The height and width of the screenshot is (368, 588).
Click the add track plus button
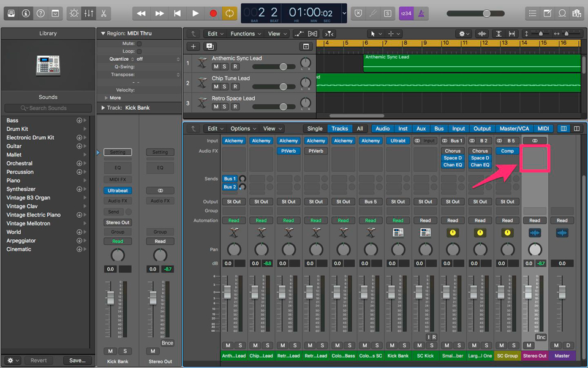193,47
